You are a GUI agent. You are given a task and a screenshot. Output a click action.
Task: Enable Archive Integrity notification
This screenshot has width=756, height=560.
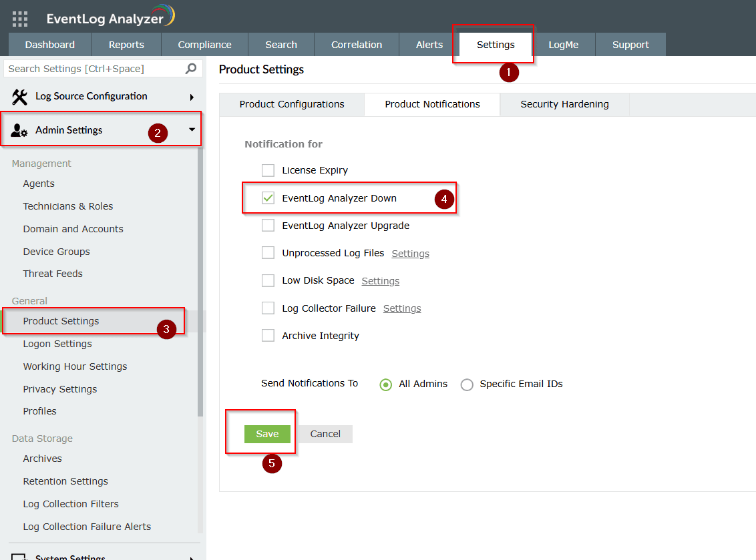click(268, 336)
